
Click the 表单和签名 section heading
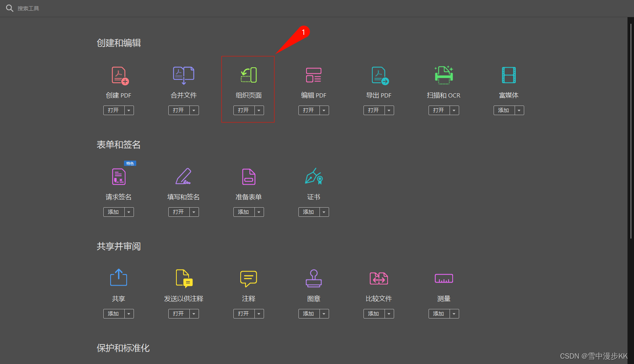119,145
